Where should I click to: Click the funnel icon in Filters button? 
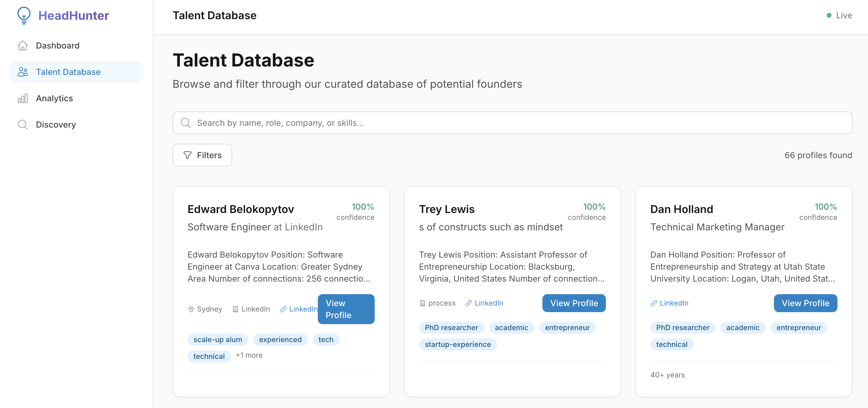click(187, 155)
